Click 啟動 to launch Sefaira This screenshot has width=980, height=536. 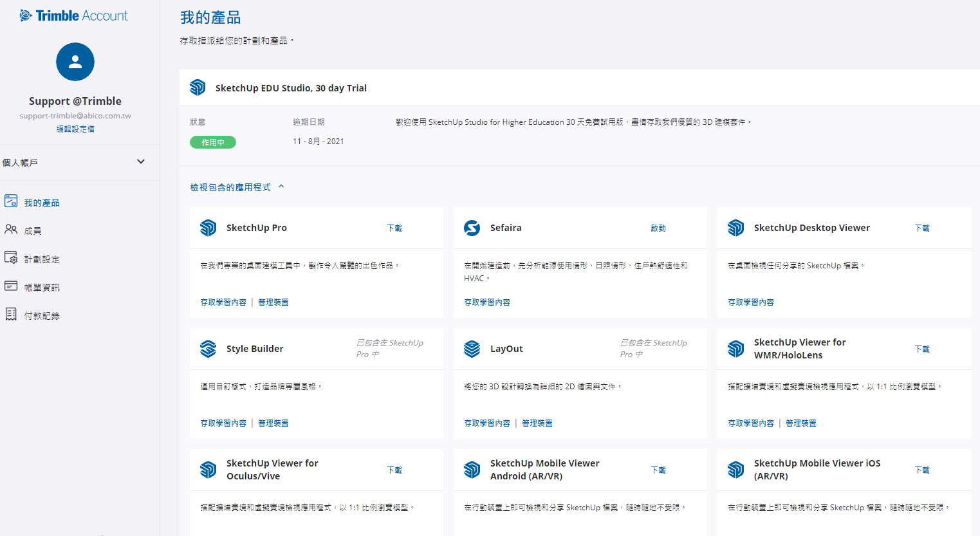click(x=658, y=228)
